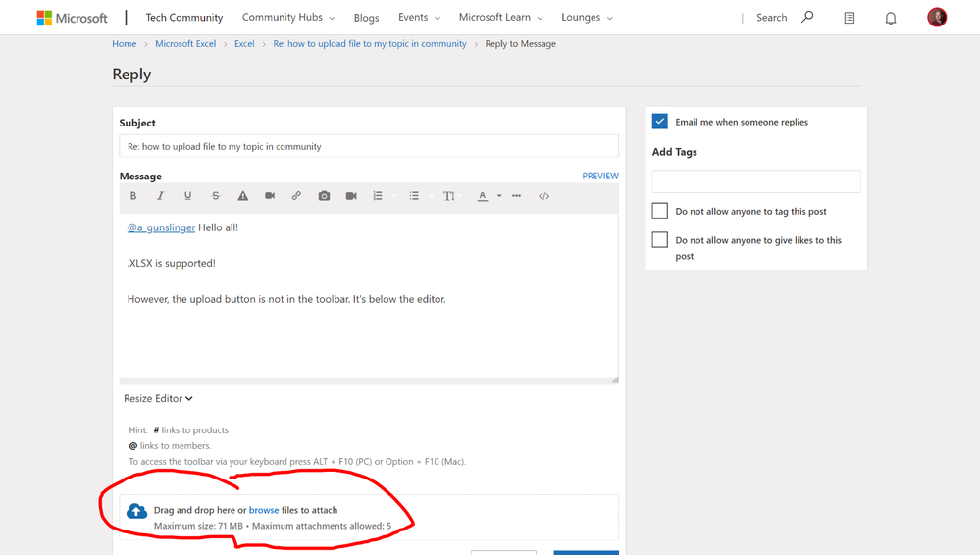Click the @a_gunslinger mention link

(161, 227)
